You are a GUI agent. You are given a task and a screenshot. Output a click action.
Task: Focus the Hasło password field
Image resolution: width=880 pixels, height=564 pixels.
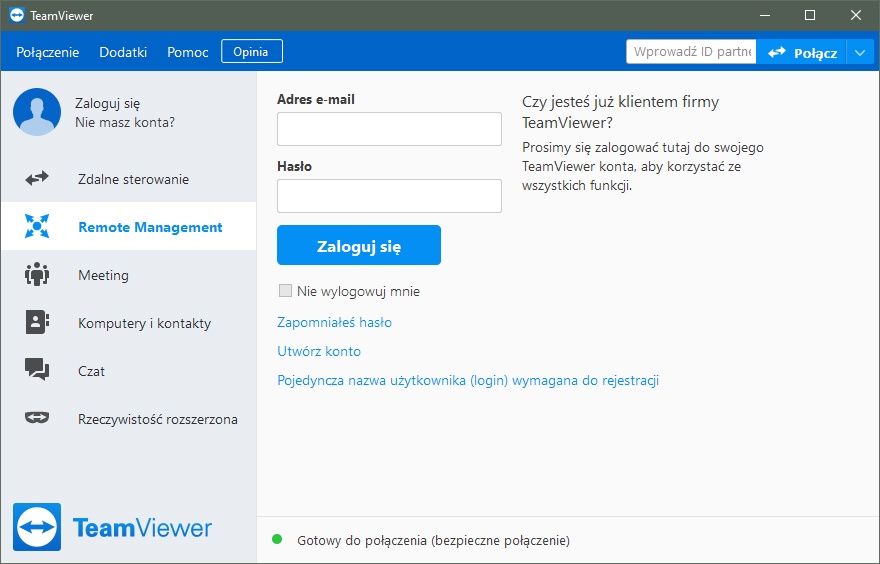point(389,196)
